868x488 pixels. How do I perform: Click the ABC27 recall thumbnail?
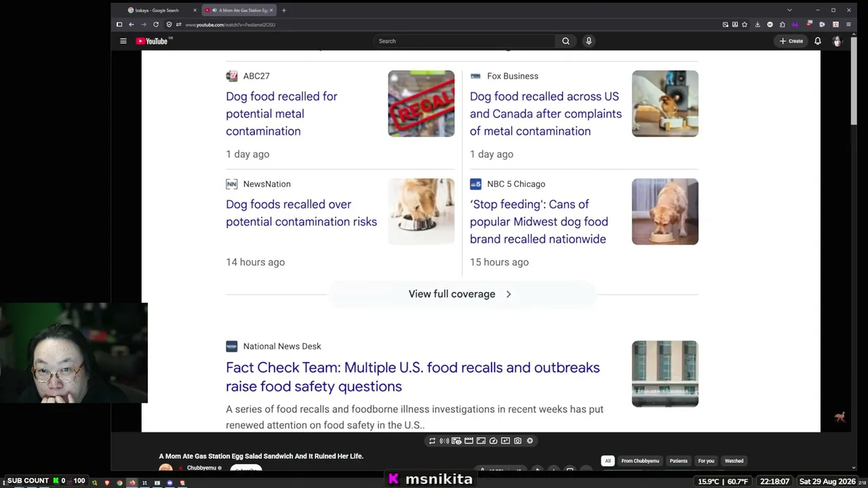tap(421, 104)
